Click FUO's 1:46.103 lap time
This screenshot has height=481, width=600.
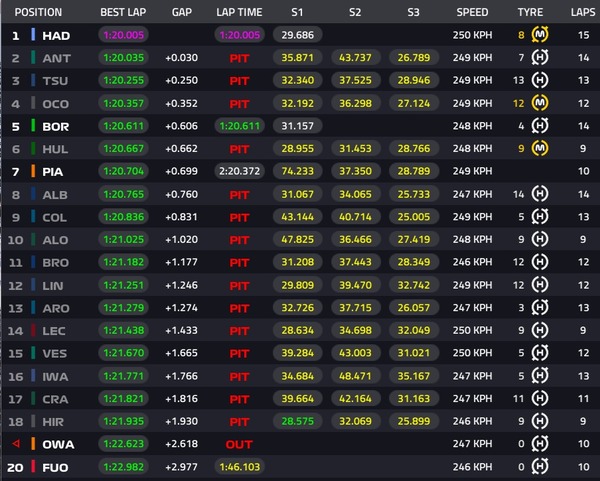coord(239,466)
